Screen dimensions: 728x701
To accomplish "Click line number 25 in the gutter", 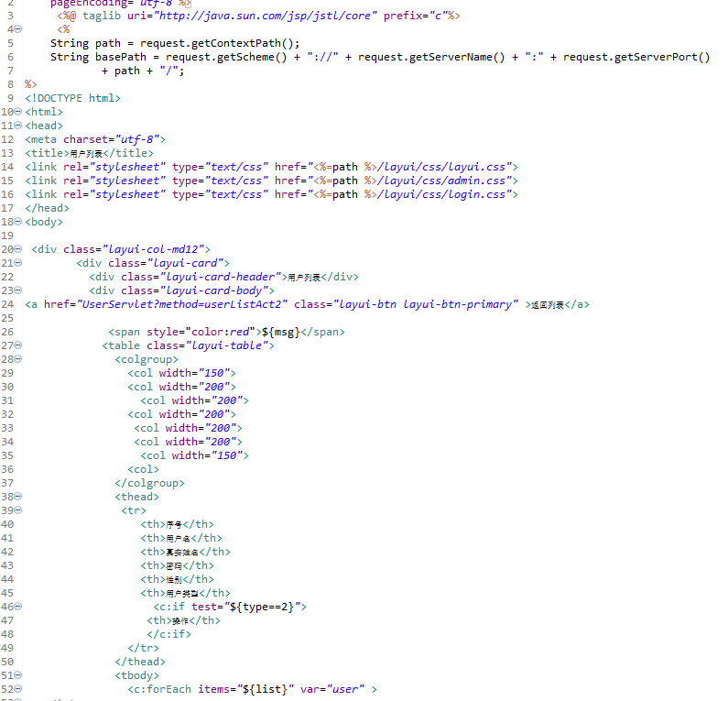I will point(7,318).
